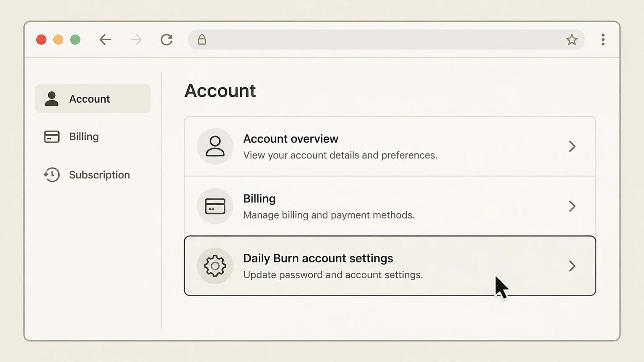Expand Daily Burn account settings chevron
This screenshot has width=644, height=362.
[x=572, y=266]
